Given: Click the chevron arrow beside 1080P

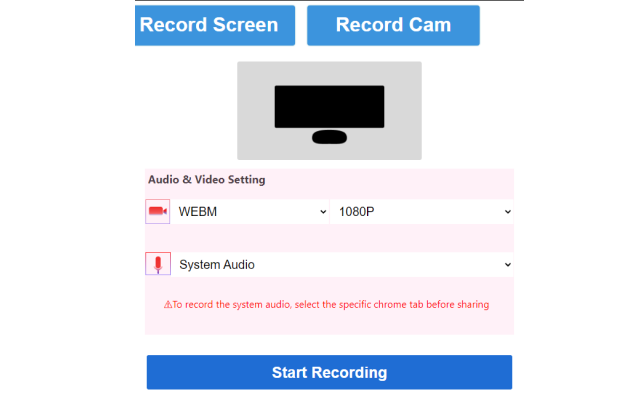Looking at the screenshot, I should (x=508, y=212).
